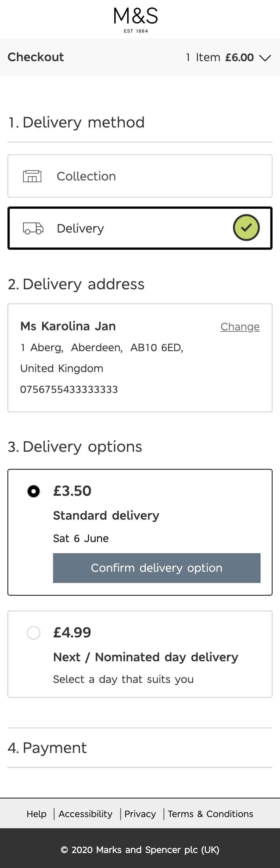Click the green checkmark on Delivery option
Viewport: 280px width, 868px height.
pos(246,227)
